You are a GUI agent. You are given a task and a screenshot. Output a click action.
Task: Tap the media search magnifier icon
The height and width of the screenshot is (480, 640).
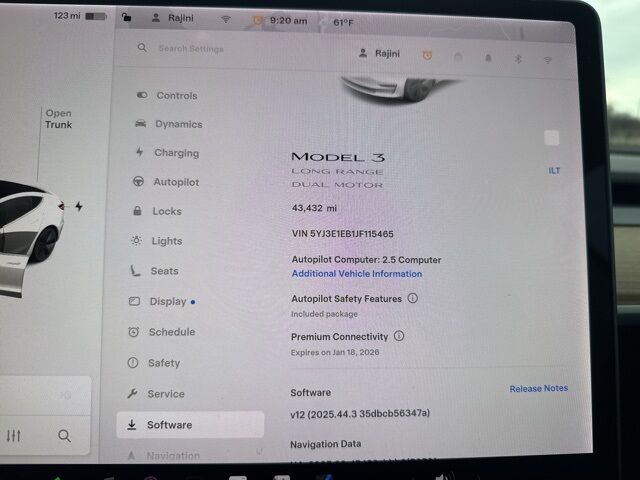click(64, 436)
